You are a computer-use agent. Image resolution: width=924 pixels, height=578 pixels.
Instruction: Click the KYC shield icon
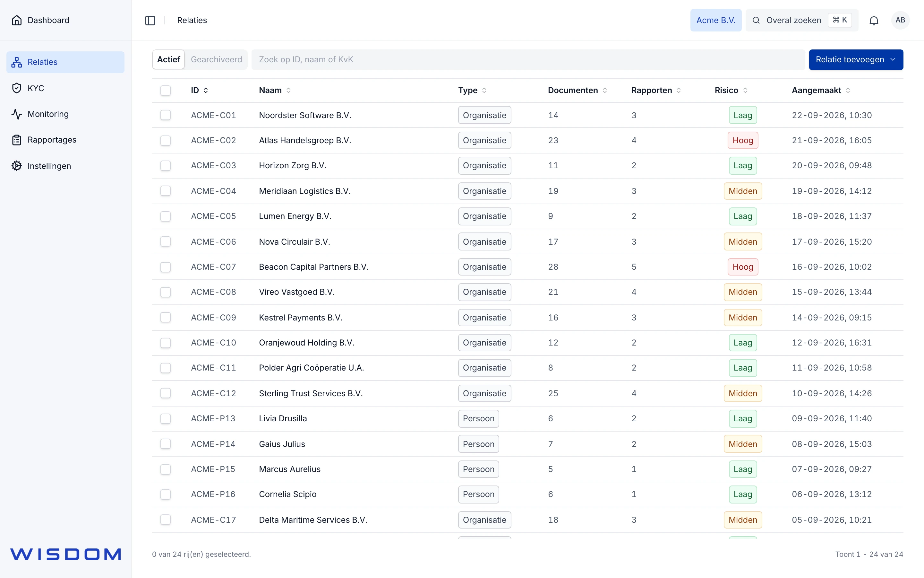[x=16, y=88]
